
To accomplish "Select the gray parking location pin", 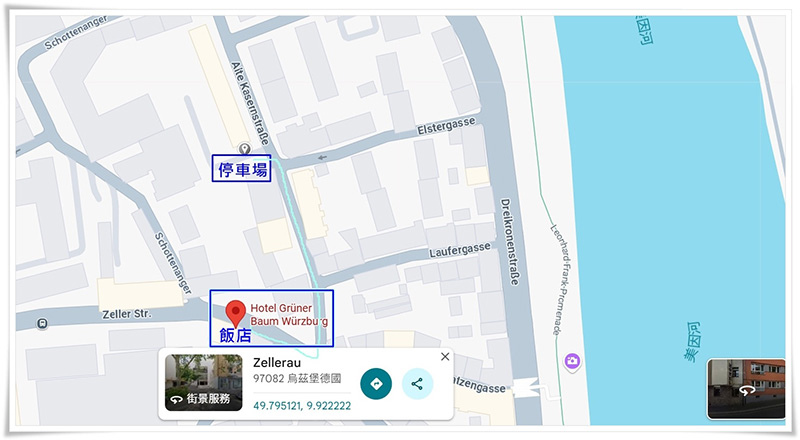I will tap(245, 149).
